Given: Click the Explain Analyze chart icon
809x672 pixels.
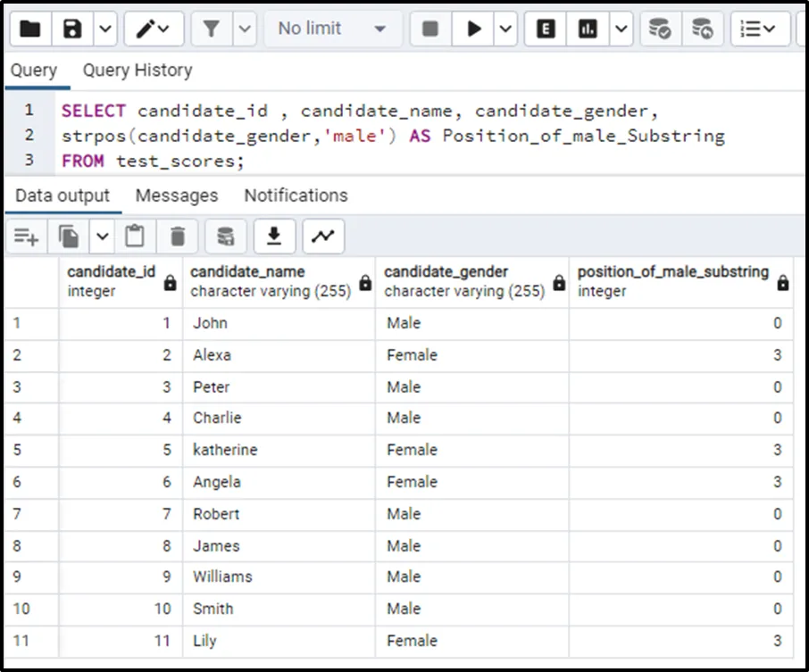Looking at the screenshot, I should (x=588, y=29).
